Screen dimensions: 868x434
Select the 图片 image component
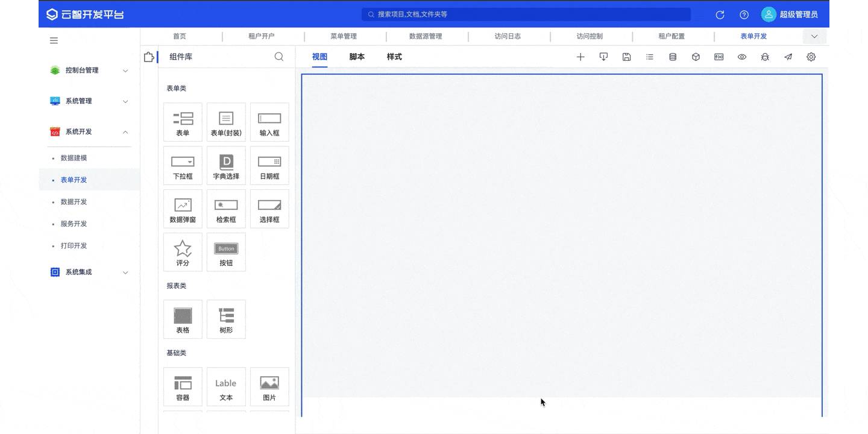point(269,386)
